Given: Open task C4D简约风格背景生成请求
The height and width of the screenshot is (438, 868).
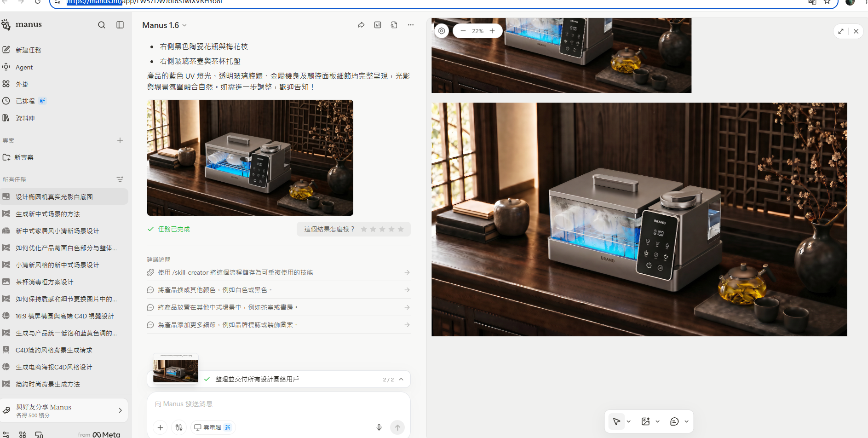Looking at the screenshot, I should (64, 350).
